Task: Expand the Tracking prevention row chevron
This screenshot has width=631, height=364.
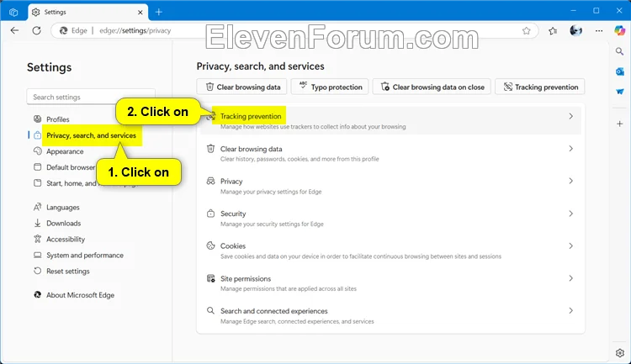Action: (x=570, y=116)
